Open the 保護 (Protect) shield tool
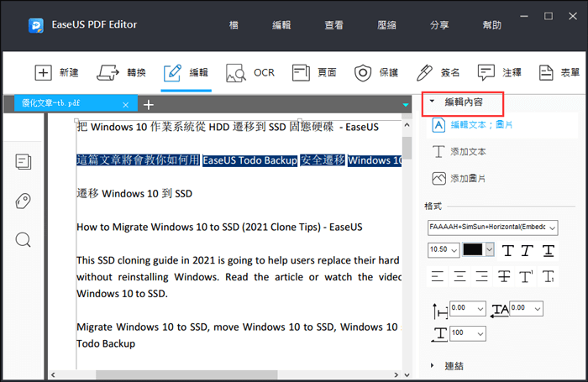The height and width of the screenshot is (382, 588). tap(375, 72)
